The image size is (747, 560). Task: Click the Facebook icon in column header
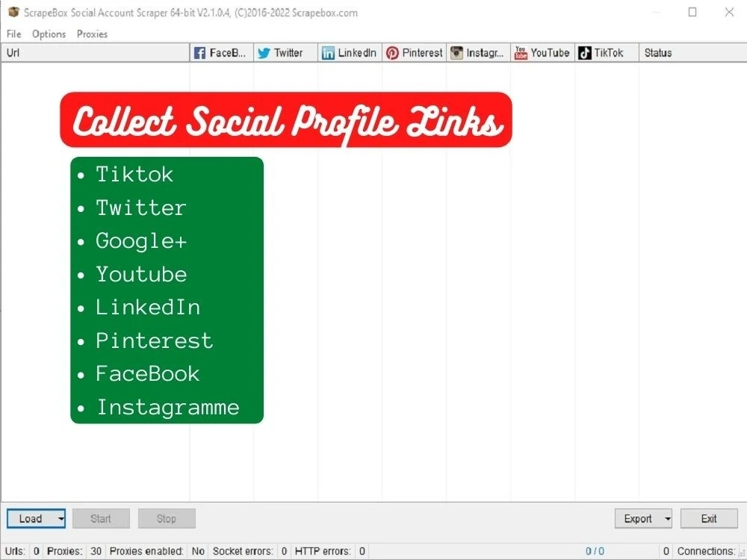[199, 53]
